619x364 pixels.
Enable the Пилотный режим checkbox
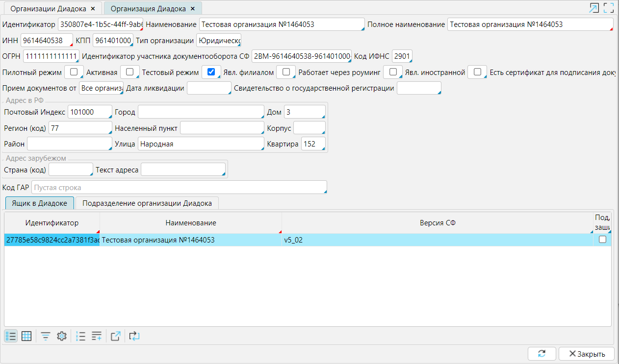[x=74, y=72]
